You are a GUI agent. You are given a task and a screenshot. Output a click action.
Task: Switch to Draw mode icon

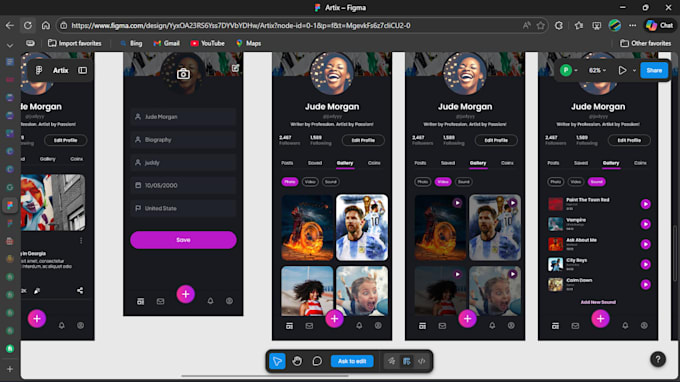(x=391, y=361)
